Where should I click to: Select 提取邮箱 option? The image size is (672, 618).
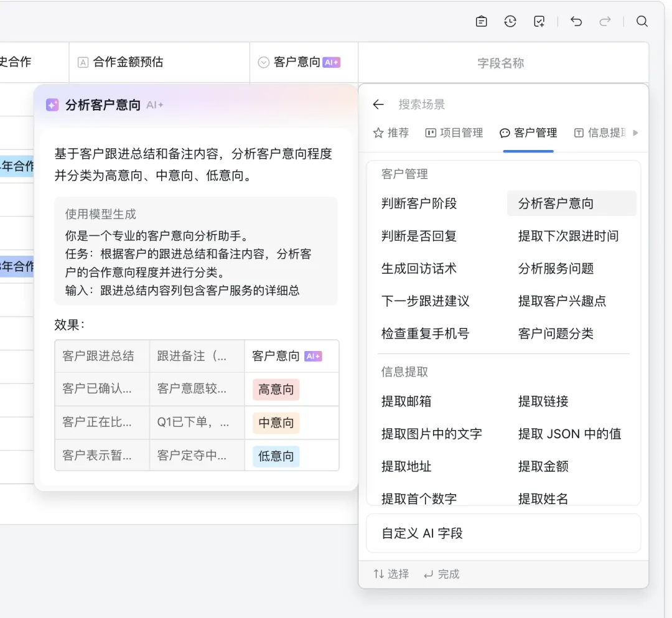coord(406,401)
